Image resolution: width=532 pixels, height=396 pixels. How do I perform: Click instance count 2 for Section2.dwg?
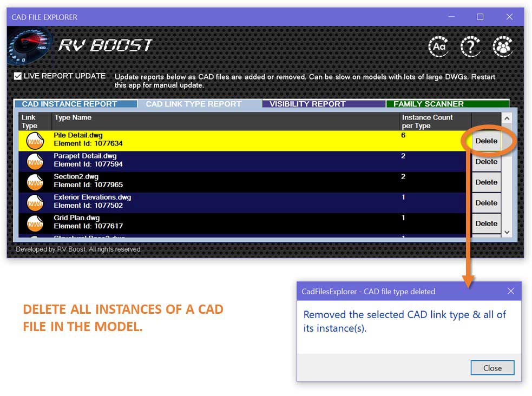coord(403,177)
